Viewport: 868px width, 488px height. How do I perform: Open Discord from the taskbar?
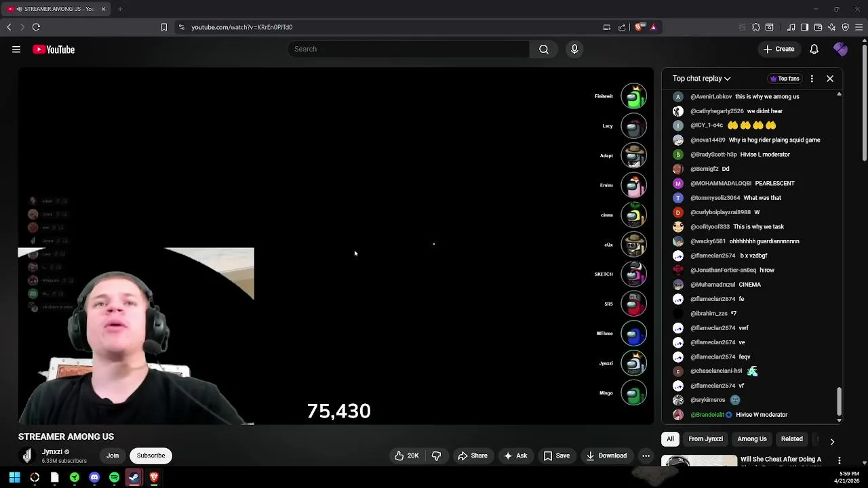[94, 477]
